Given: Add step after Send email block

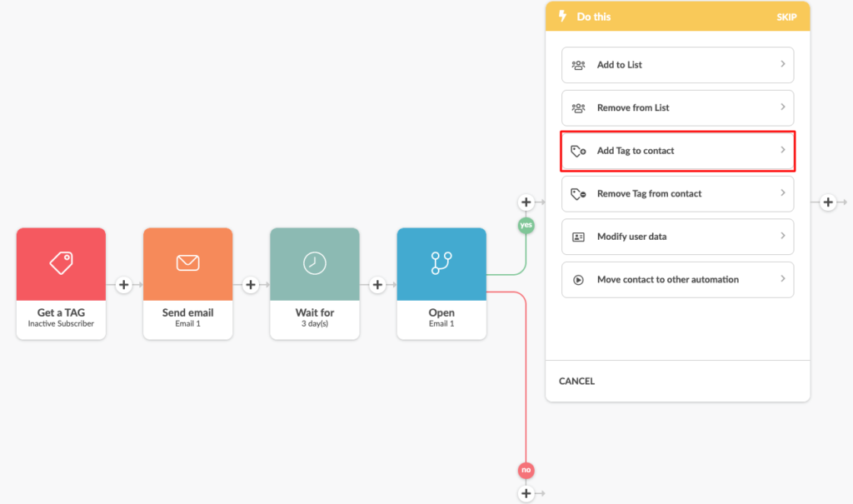Looking at the screenshot, I should click(251, 285).
